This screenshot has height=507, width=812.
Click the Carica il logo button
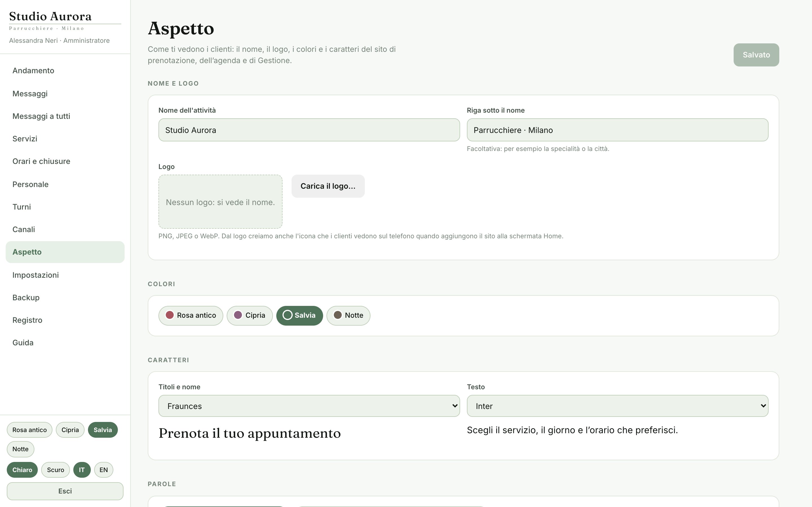(328, 186)
